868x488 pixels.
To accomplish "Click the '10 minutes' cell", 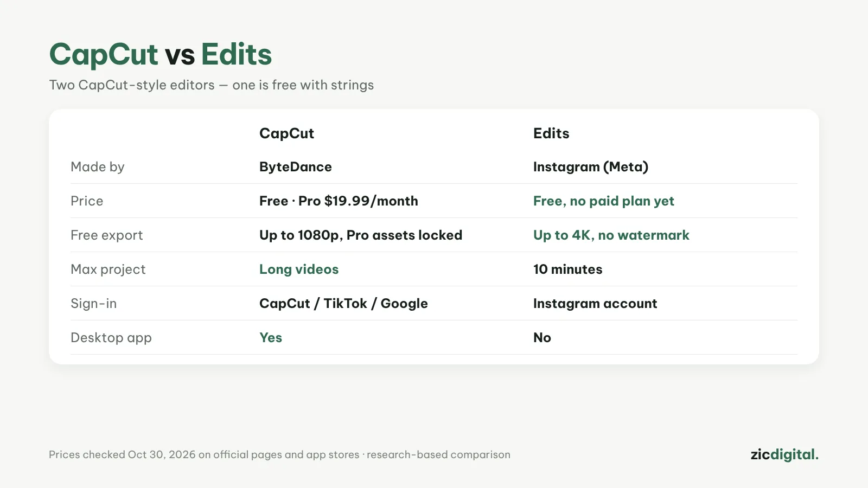I will [x=568, y=269].
